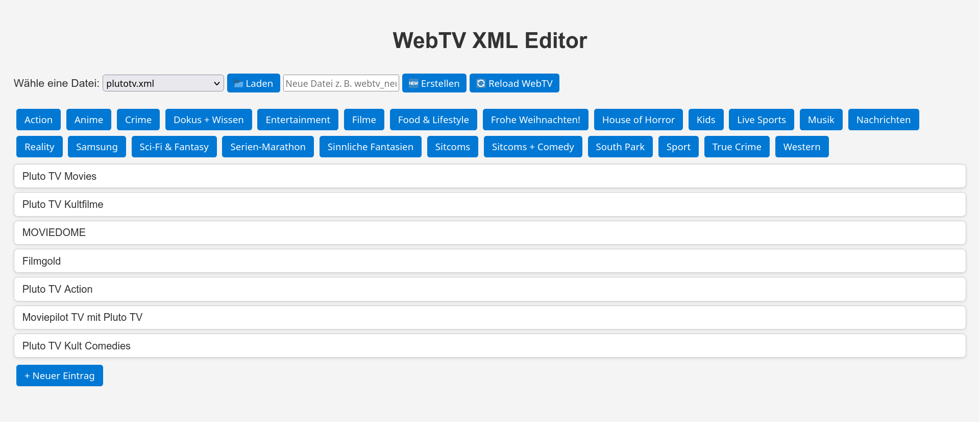The height and width of the screenshot is (422, 980).
Task: Expand the Pluto TV Movies entry
Action: 489,176
